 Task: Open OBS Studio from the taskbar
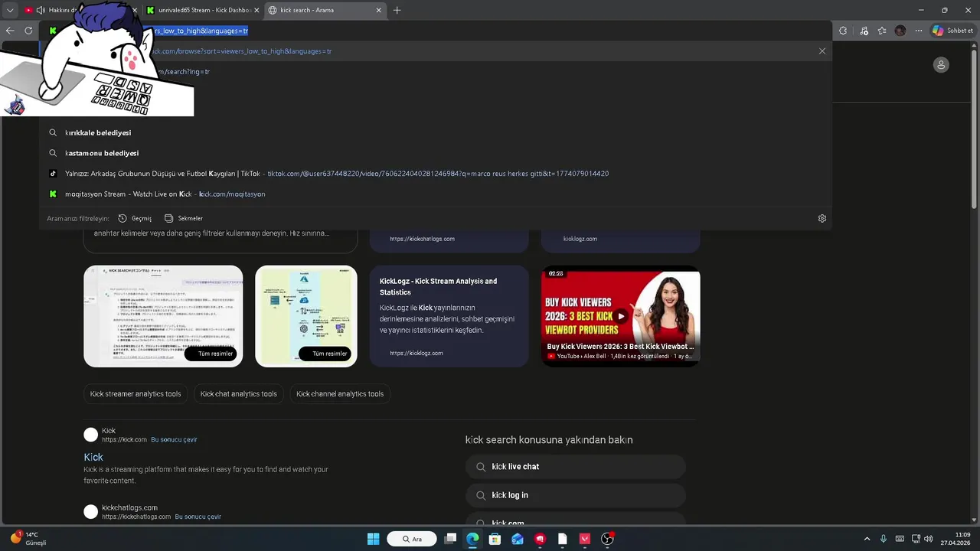[608, 539]
